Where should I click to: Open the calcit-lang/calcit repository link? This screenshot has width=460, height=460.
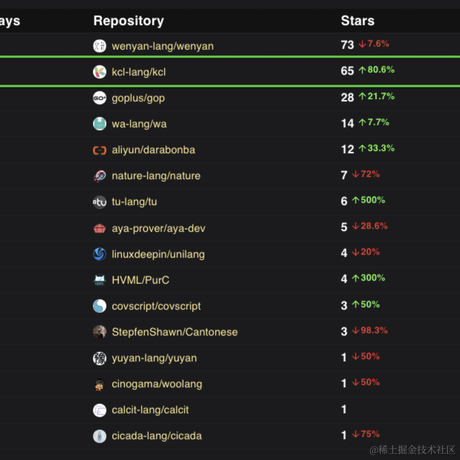click(150, 410)
